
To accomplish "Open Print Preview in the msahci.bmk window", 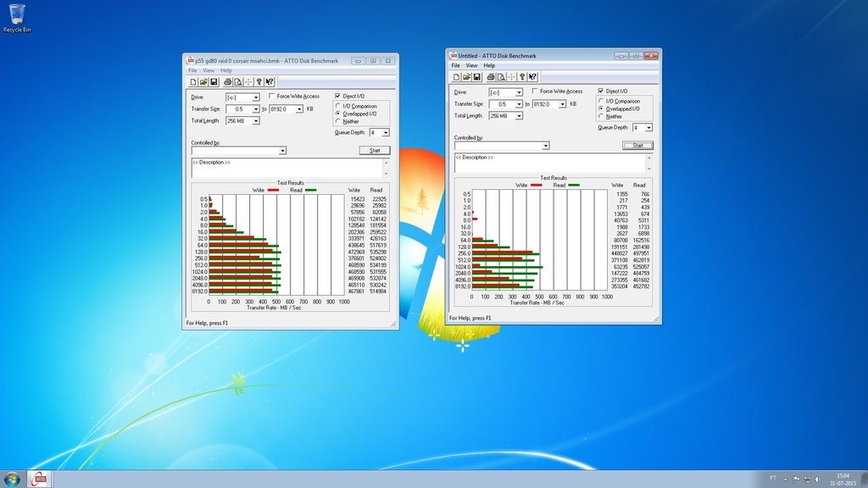I will 237,82.
